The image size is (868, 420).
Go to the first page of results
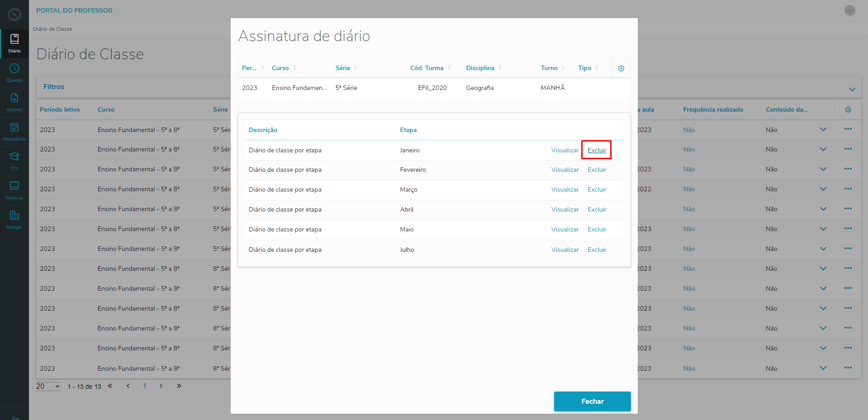[110, 386]
